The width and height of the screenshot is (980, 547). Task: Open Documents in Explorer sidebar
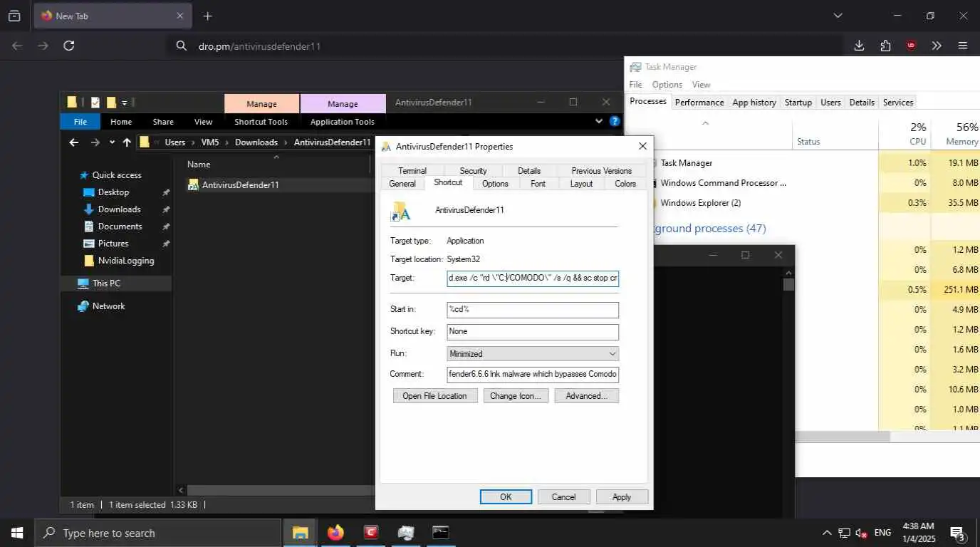pyautogui.click(x=120, y=226)
